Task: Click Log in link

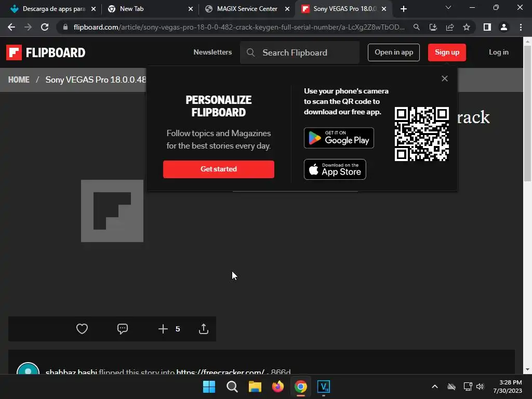Action: (x=498, y=52)
